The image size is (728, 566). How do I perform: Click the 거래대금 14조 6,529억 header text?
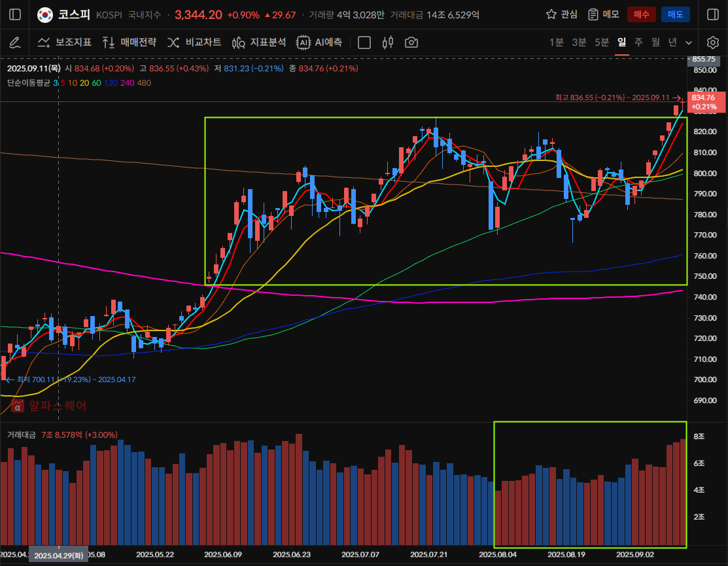click(x=434, y=15)
